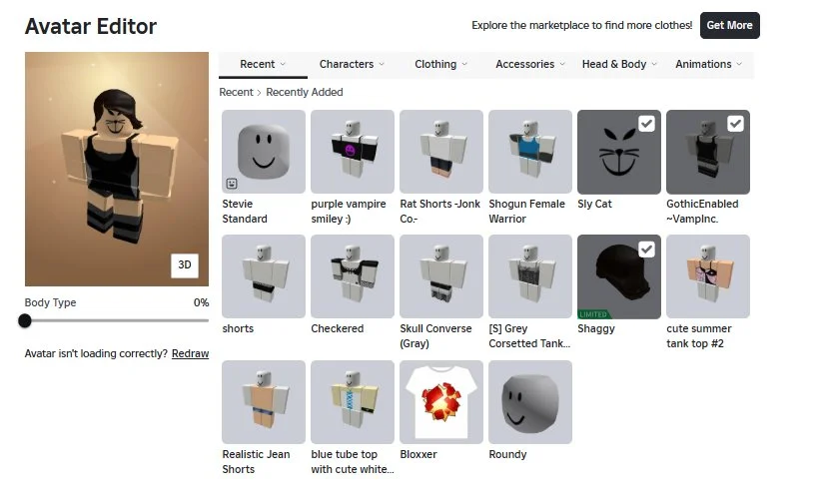834x504 pixels.
Task: Select the Roundy head item
Action: tap(530, 402)
